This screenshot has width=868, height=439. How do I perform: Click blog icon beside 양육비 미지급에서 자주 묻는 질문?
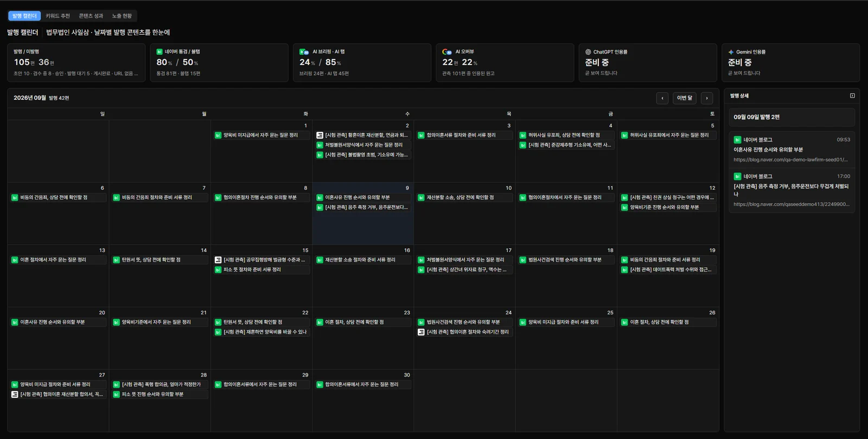click(x=218, y=135)
